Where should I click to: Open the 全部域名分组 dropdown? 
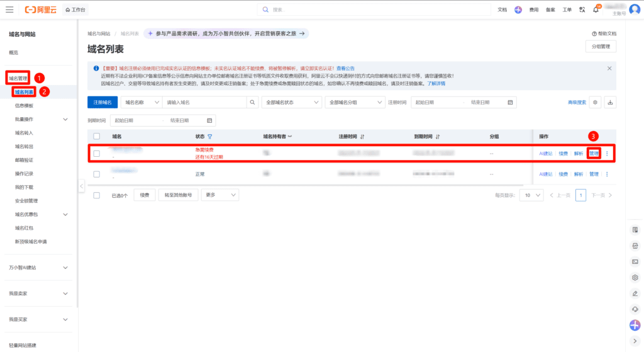[355, 103]
